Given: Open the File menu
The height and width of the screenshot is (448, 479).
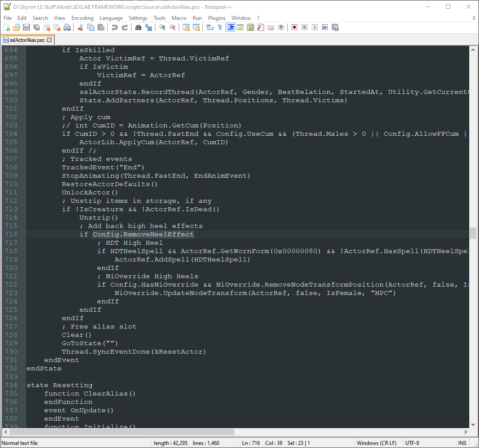Looking at the screenshot, I should 7,18.
